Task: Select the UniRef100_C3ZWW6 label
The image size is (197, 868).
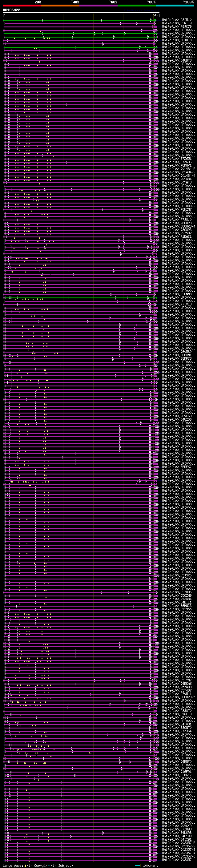Action: 177,592
